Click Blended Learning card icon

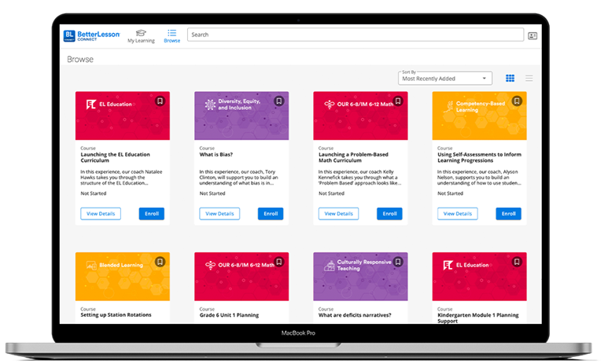tap(91, 266)
